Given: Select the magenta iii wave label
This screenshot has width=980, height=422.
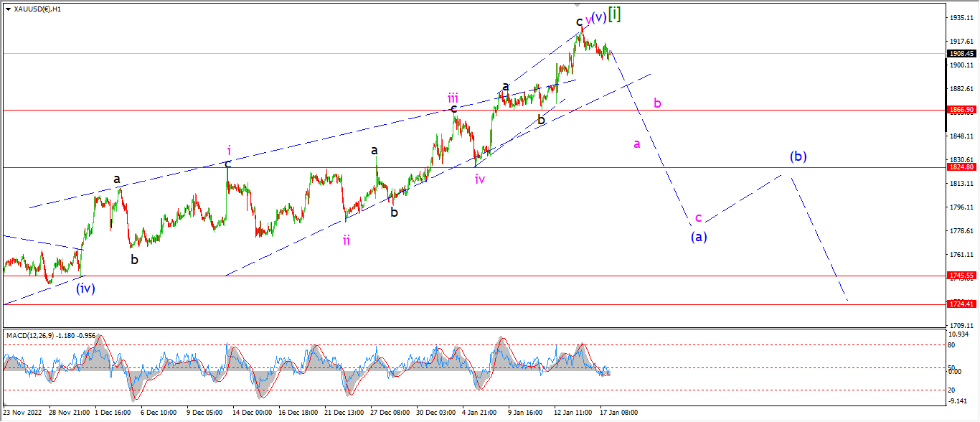Looking at the screenshot, I should [453, 98].
